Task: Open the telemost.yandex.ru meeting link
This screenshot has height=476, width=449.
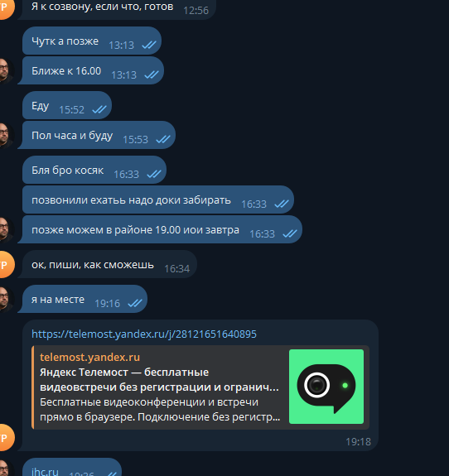Action: [x=144, y=334]
